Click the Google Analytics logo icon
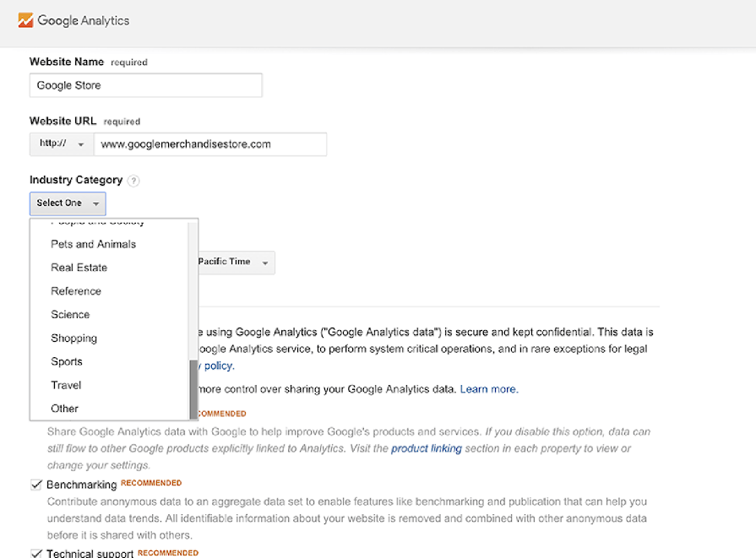Image resolution: width=756 pixels, height=558 pixels. (x=25, y=20)
